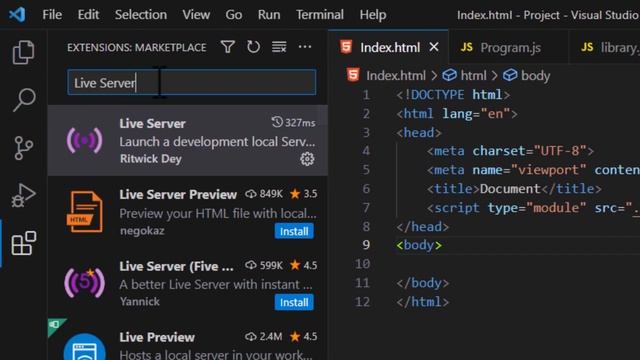Image resolution: width=640 pixels, height=360 pixels.
Task: Open the File menu
Action: point(52,15)
